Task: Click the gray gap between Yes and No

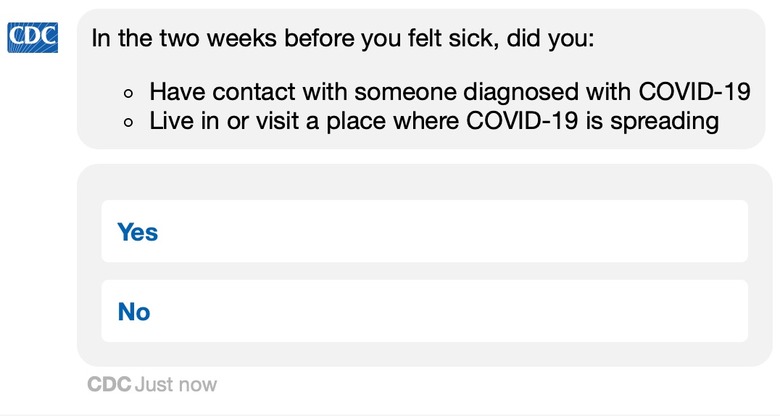Action: (x=424, y=271)
